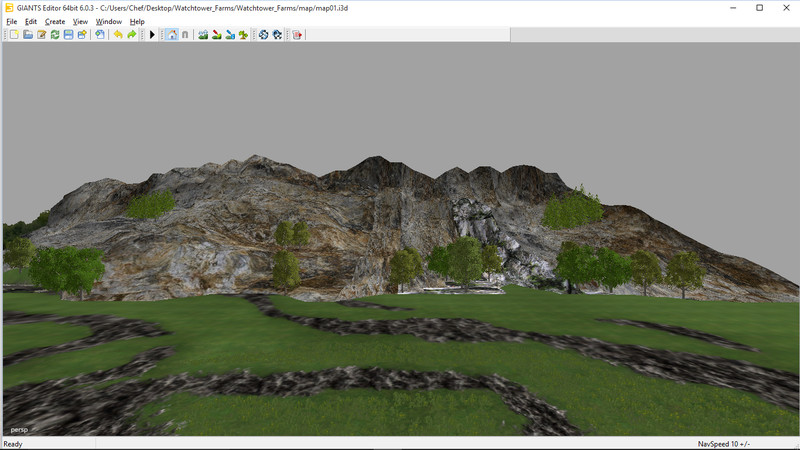The image size is (800, 450).
Task: Click the New file toolbar icon
Action: pos(14,35)
